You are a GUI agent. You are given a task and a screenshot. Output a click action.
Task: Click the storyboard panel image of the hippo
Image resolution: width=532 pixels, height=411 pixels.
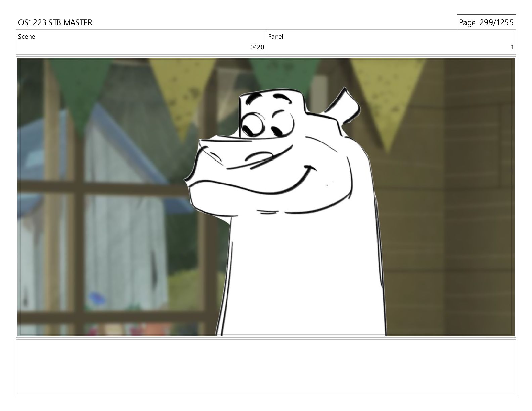(266, 197)
